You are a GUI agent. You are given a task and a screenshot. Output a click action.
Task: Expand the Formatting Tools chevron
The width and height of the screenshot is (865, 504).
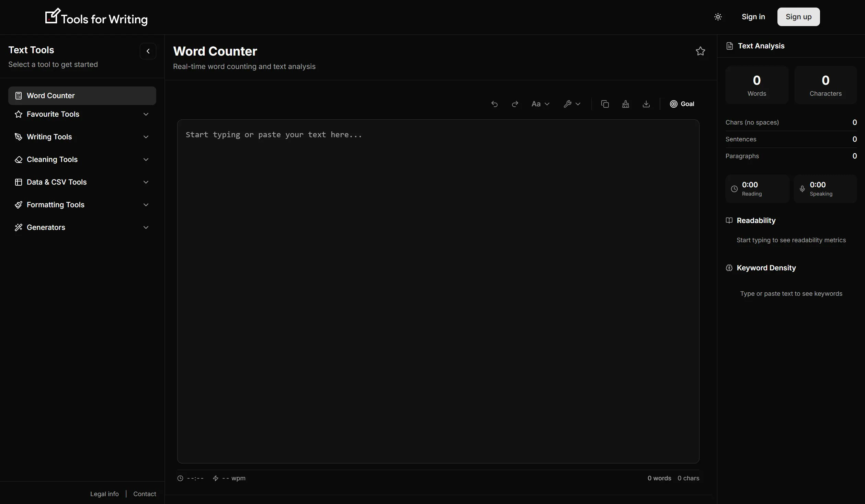(146, 205)
